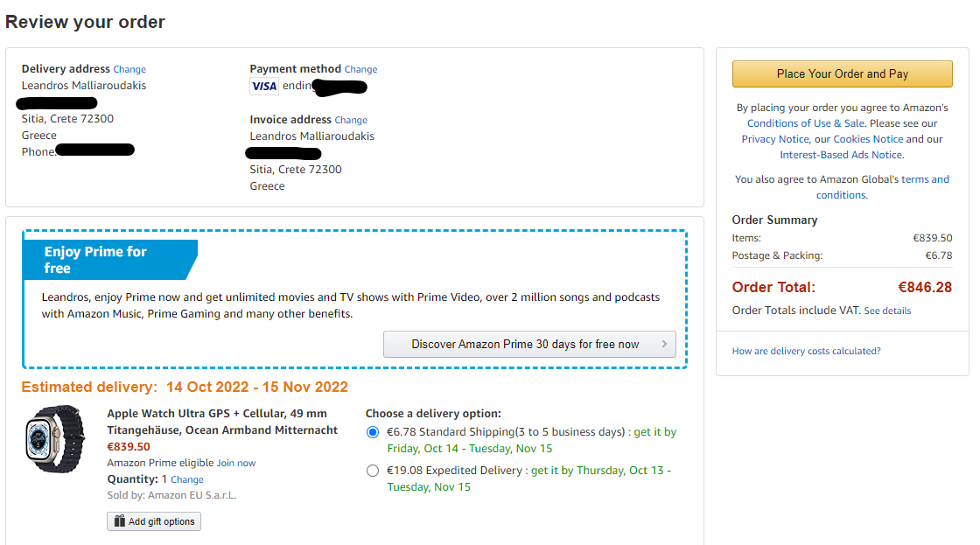The width and height of the screenshot is (980, 545).
Task: Change the delivery address
Action: tap(129, 69)
